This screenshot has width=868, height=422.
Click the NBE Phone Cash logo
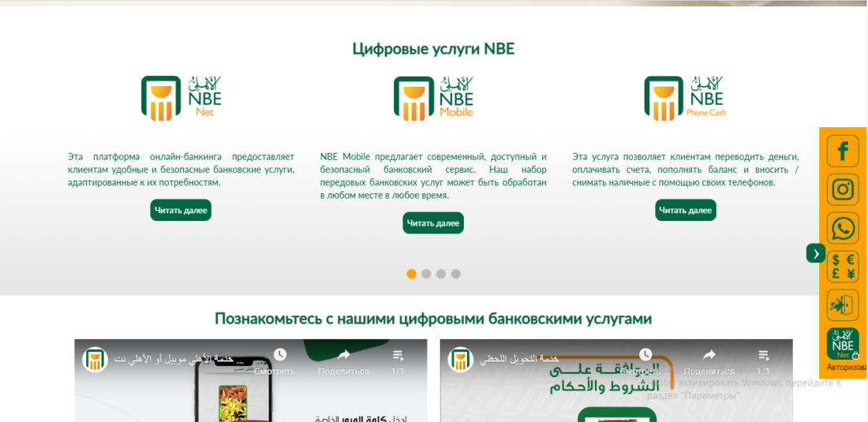685,98
